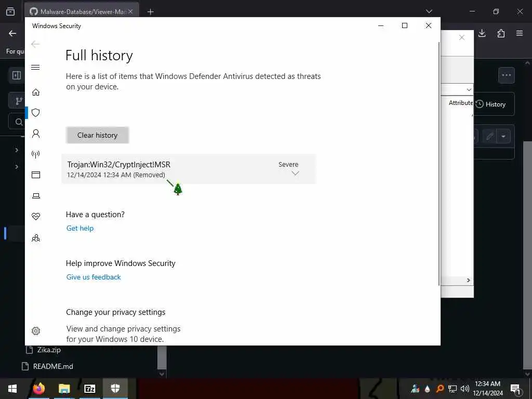Close the background dialog window
532x399 pixels.
point(462,37)
